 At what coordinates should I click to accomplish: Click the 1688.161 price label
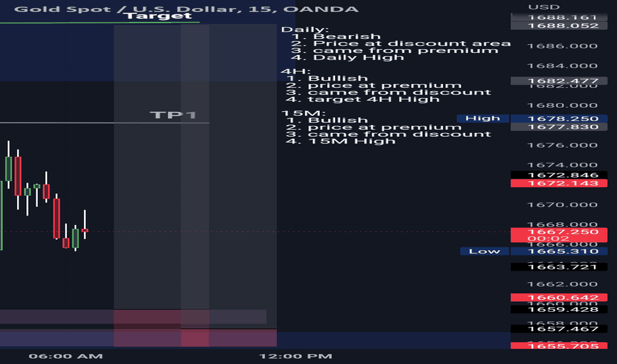click(x=559, y=17)
